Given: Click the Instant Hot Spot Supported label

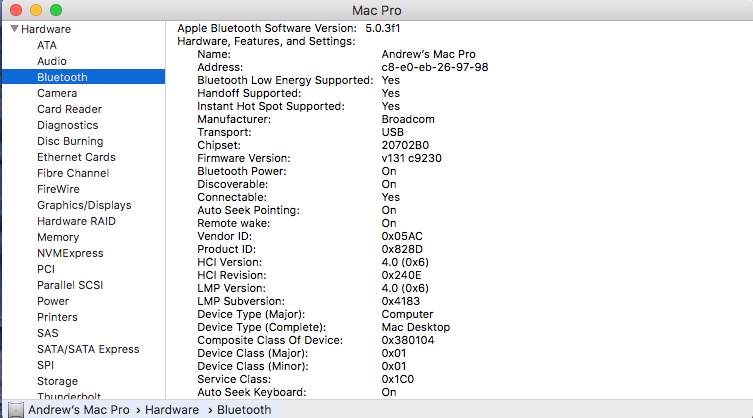Looking at the screenshot, I should pyautogui.click(x=271, y=106).
